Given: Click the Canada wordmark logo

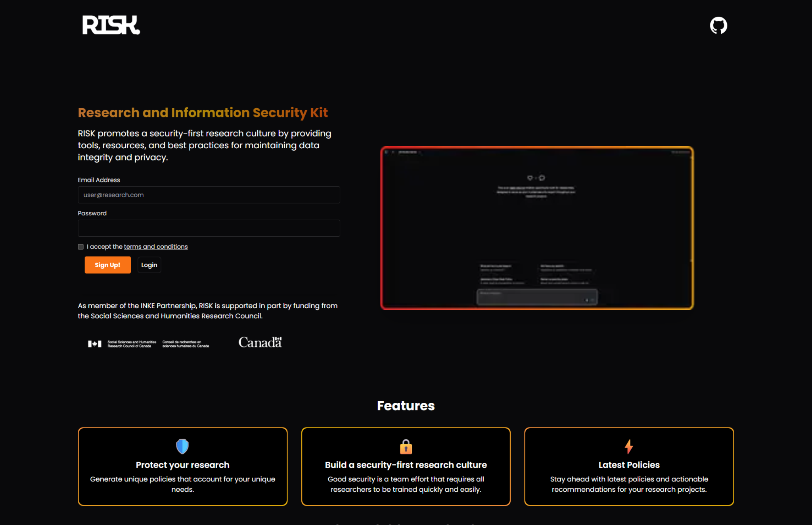Looking at the screenshot, I should 260,342.
